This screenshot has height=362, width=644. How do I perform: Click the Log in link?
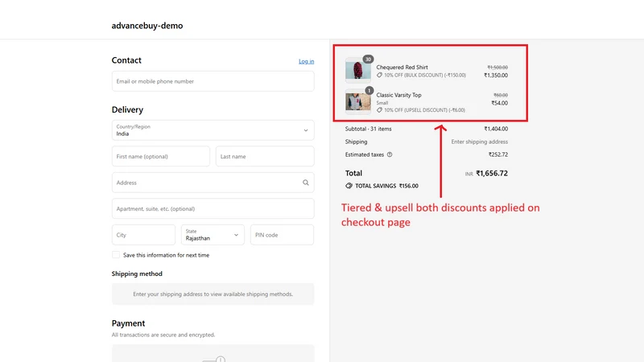pyautogui.click(x=307, y=61)
